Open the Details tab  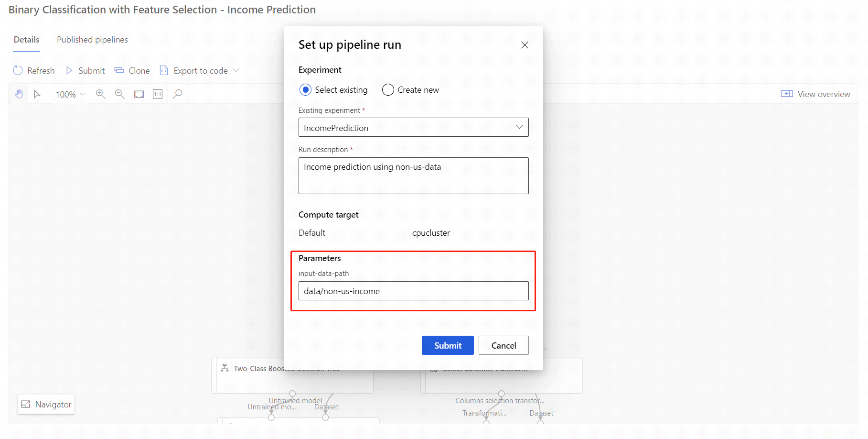pyautogui.click(x=26, y=40)
